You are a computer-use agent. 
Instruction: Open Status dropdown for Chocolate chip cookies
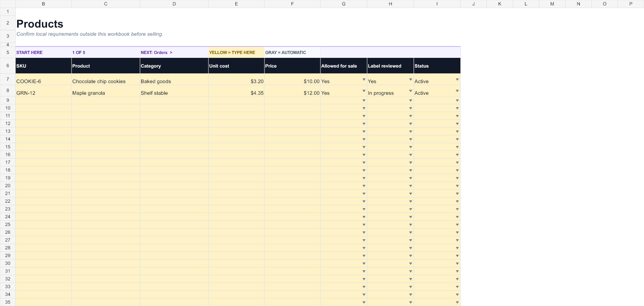pos(457,80)
